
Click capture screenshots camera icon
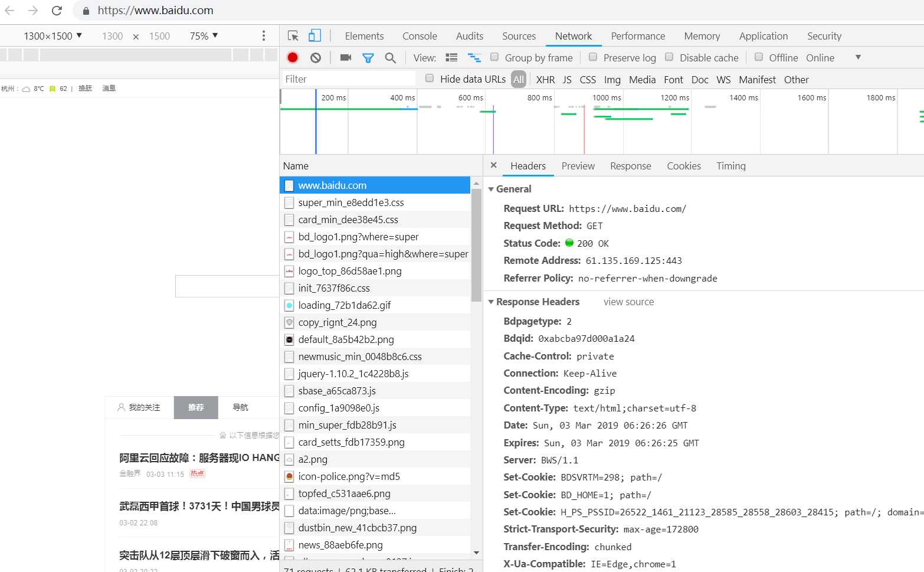[346, 57]
